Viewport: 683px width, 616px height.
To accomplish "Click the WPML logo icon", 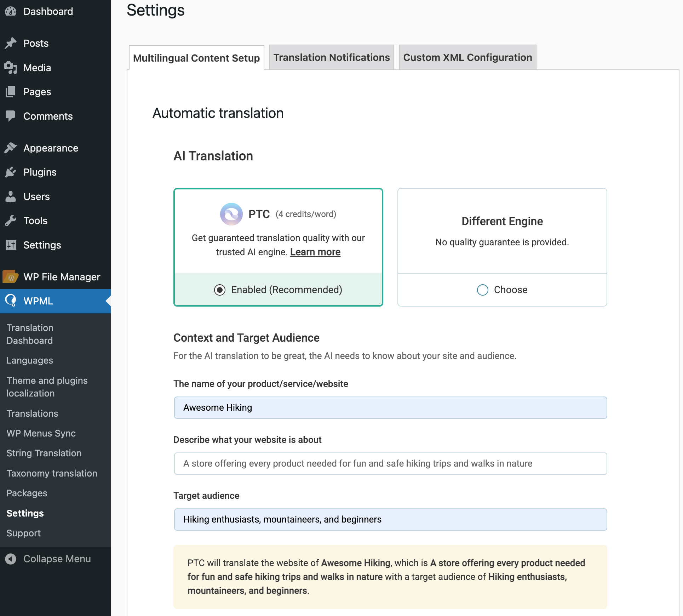I will 11,301.
